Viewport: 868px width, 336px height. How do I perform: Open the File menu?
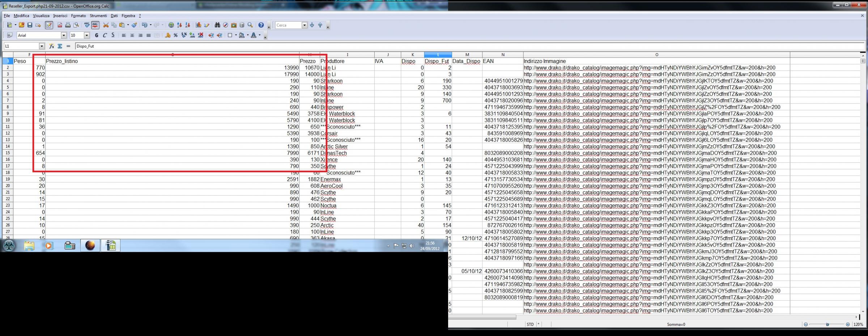coord(7,16)
